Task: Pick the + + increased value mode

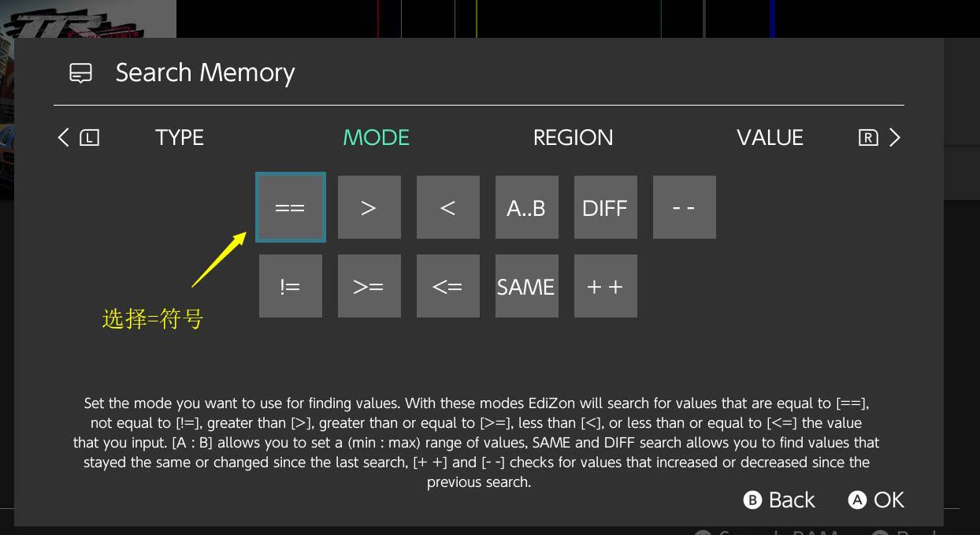Action: 606,286
